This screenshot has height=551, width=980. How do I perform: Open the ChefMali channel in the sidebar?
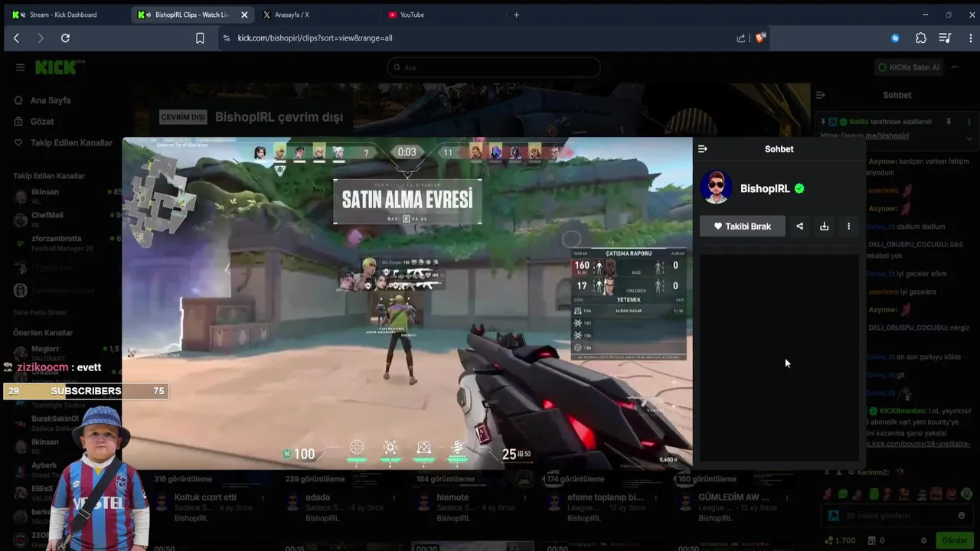coord(65,220)
